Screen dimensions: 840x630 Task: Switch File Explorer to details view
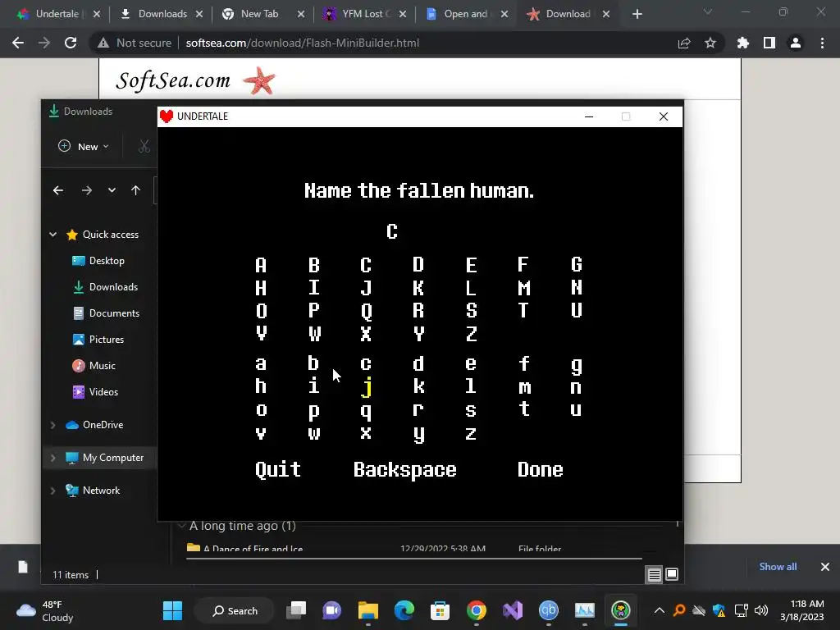654,575
